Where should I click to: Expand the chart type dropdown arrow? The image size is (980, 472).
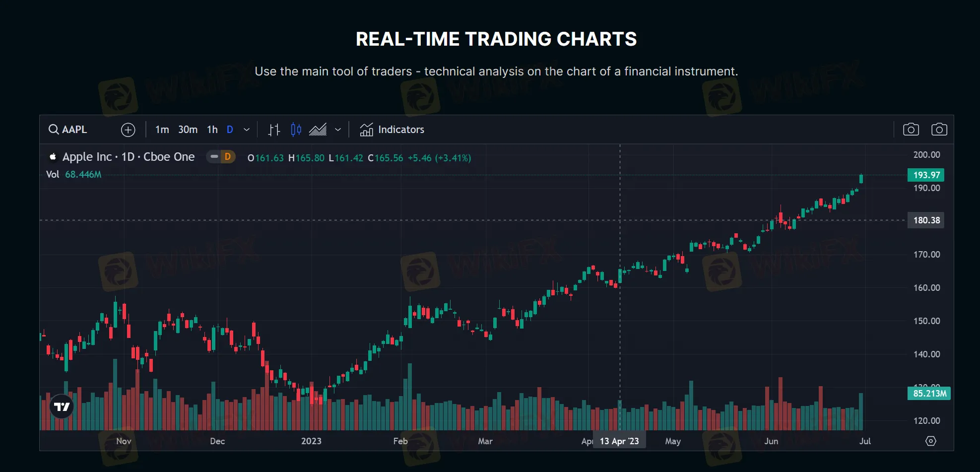[x=338, y=130]
